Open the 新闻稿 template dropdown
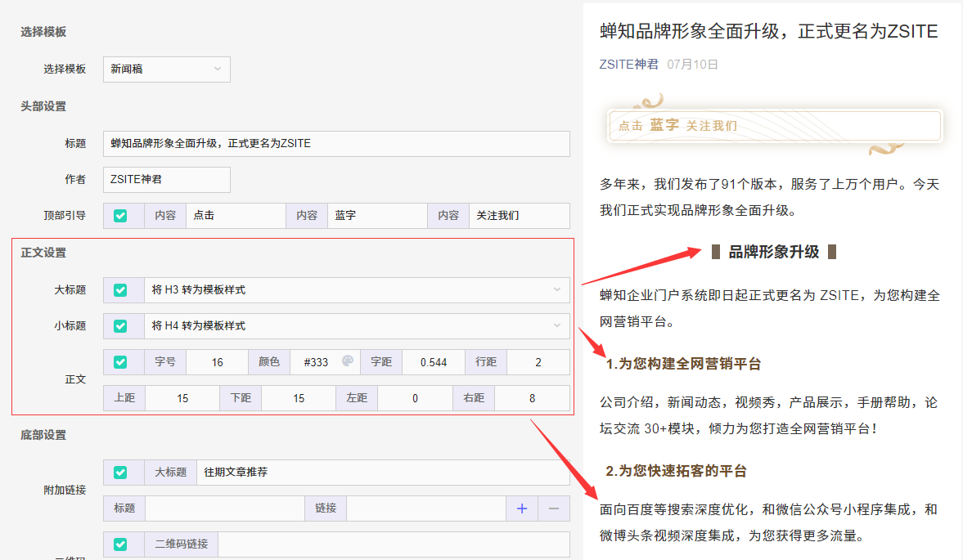 [x=166, y=69]
